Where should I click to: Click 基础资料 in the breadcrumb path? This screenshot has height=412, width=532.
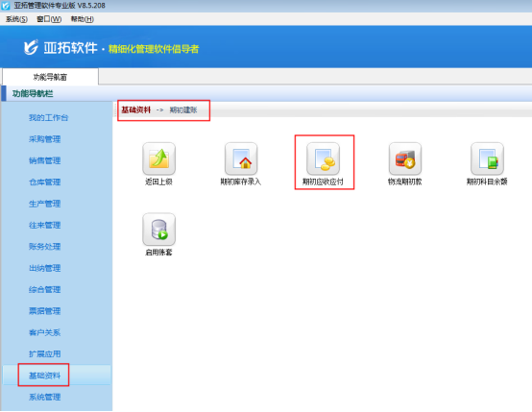136,109
